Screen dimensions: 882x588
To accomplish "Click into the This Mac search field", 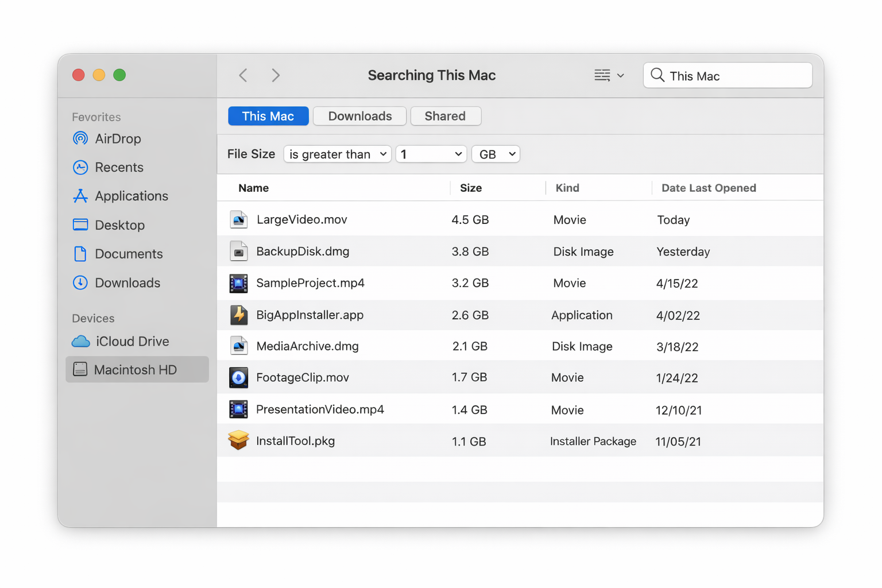I will point(728,75).
